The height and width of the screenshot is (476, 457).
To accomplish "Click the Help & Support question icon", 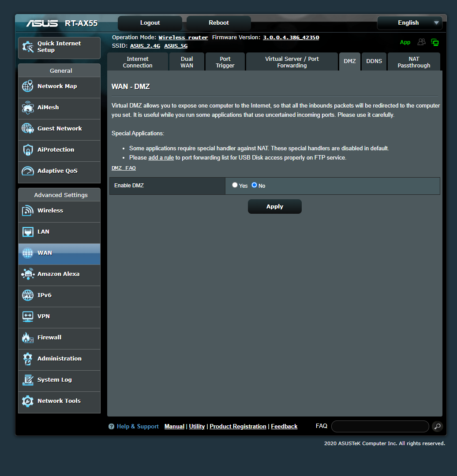I will 111,427.
